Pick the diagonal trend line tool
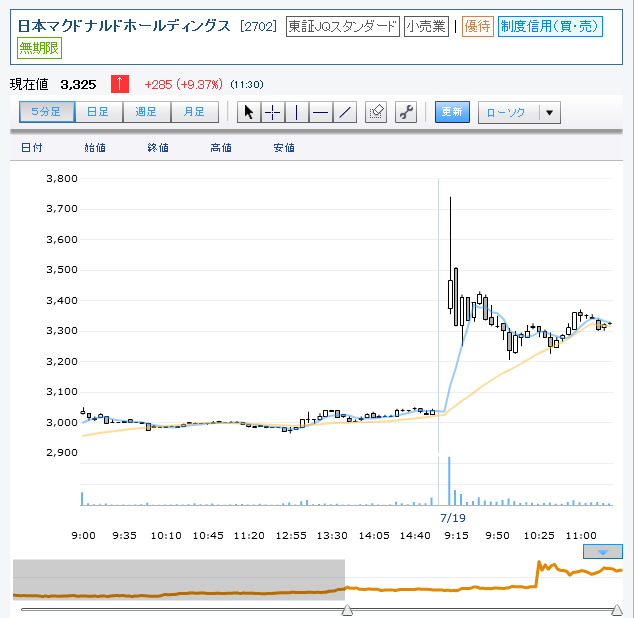This screenshot has height=618, width=635. click(x=345, y=112)
